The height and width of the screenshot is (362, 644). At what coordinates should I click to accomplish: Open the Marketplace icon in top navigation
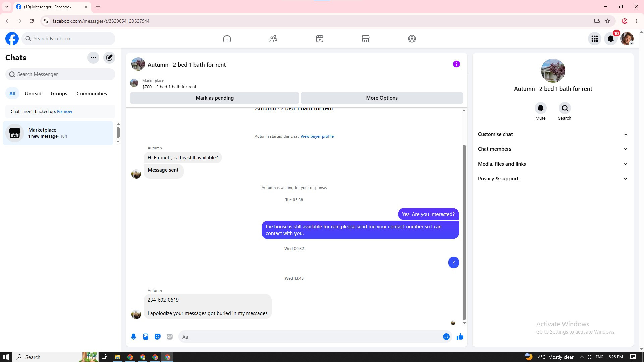(366, 39)
